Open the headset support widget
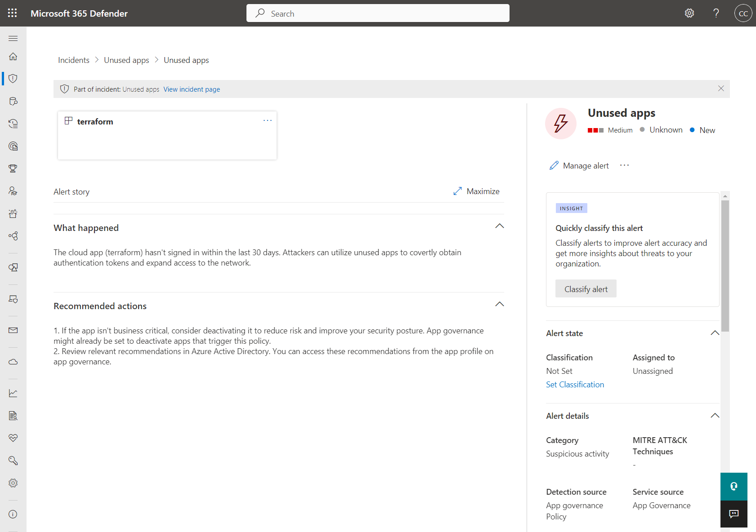The height and width of the screenshot is (532, 756). pyautogui.click(x=734, y=486)
